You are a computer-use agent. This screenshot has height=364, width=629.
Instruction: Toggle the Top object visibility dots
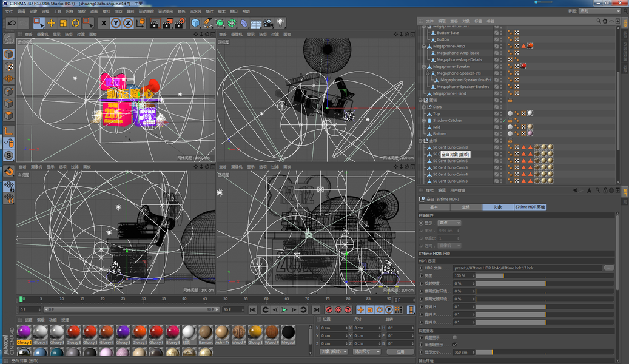(501, 113)
